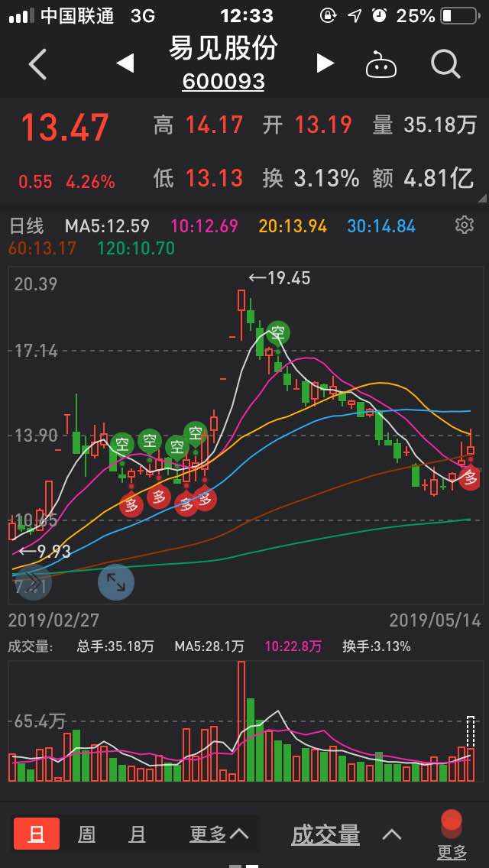Tap the amount 4.81亿 value
This screenshot has height=868, width=489.
pos(439,178)
